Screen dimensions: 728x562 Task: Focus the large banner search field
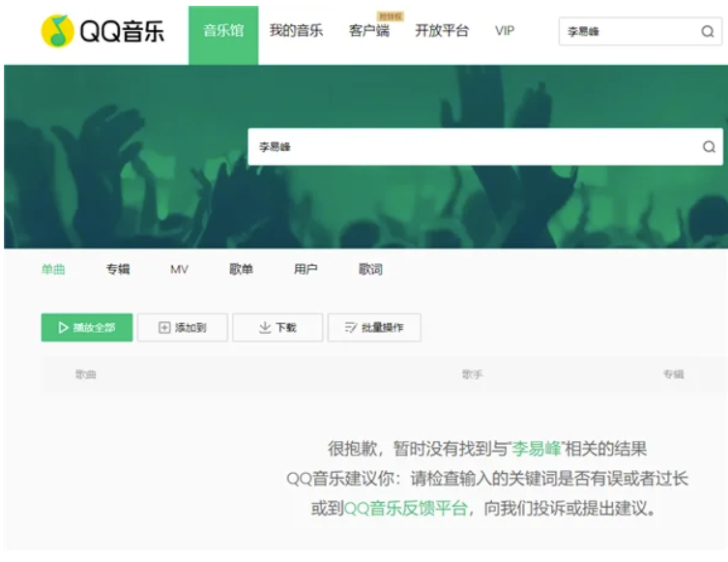(485, 147)
